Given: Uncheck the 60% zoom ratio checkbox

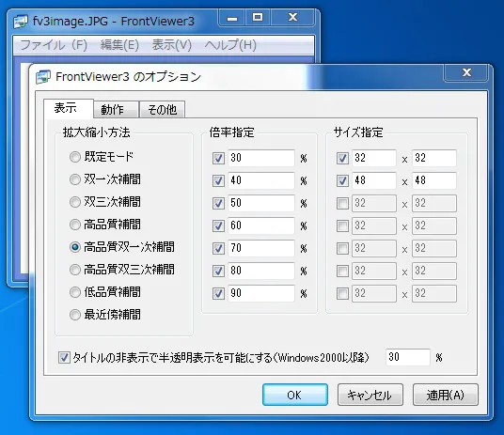Looking at the screenshot, I should click(218, 225).
